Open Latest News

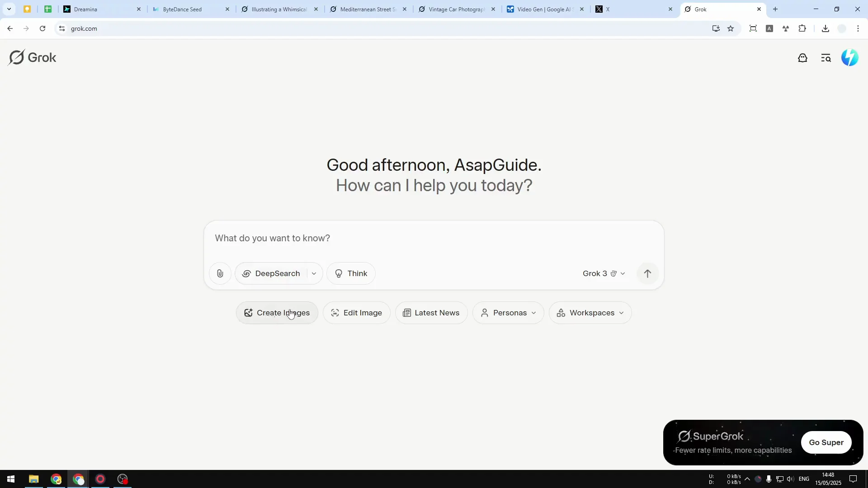click(431, 312)
